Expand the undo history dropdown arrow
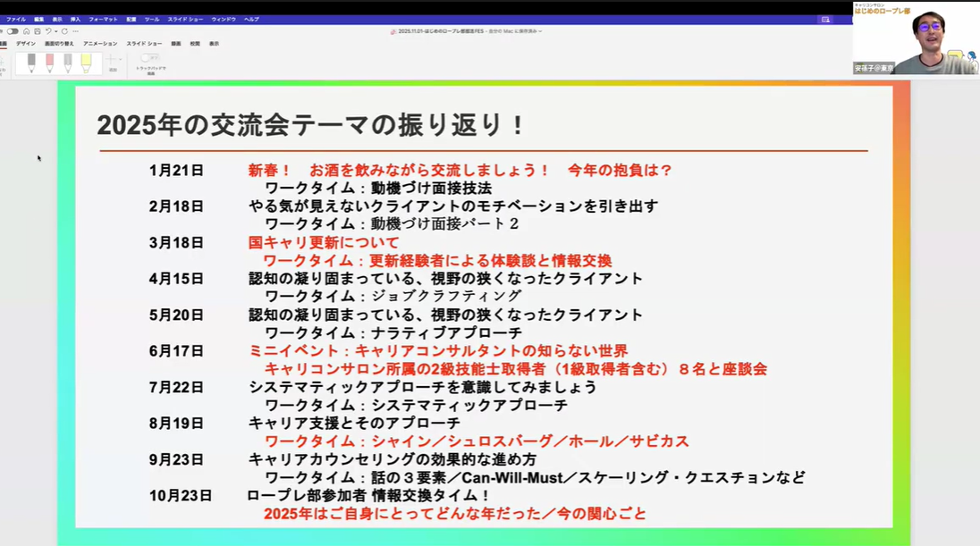 pyautogui.click(x=55, y=30)
